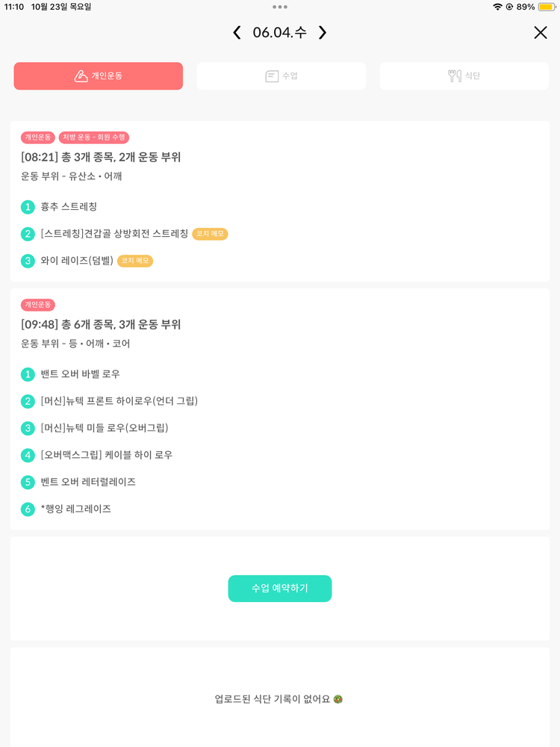Go to previous day with left chevron

pos(237,32)
